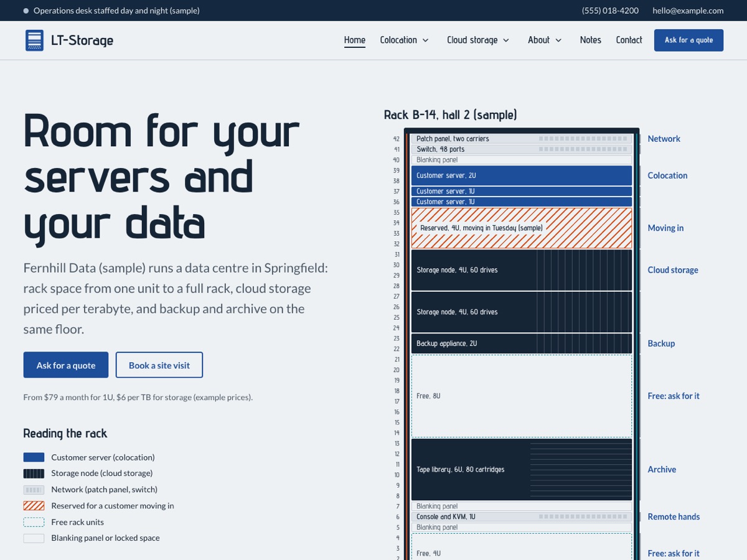Click the Network patch panel legend swatch

click(34, 490)
